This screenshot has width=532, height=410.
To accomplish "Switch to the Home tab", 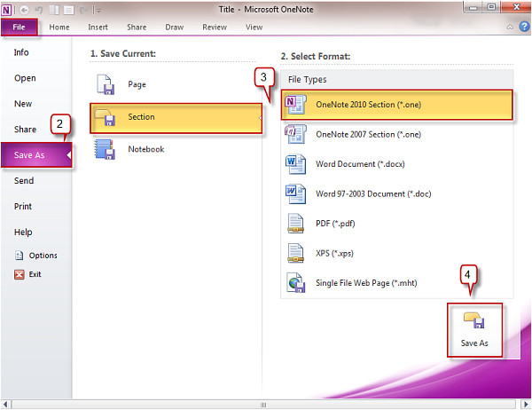I will 59,28.
